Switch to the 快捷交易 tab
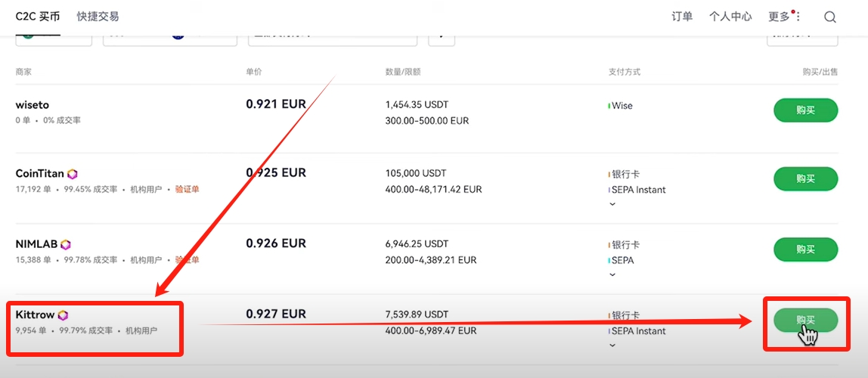868x378 pixels. pos(98,17)
